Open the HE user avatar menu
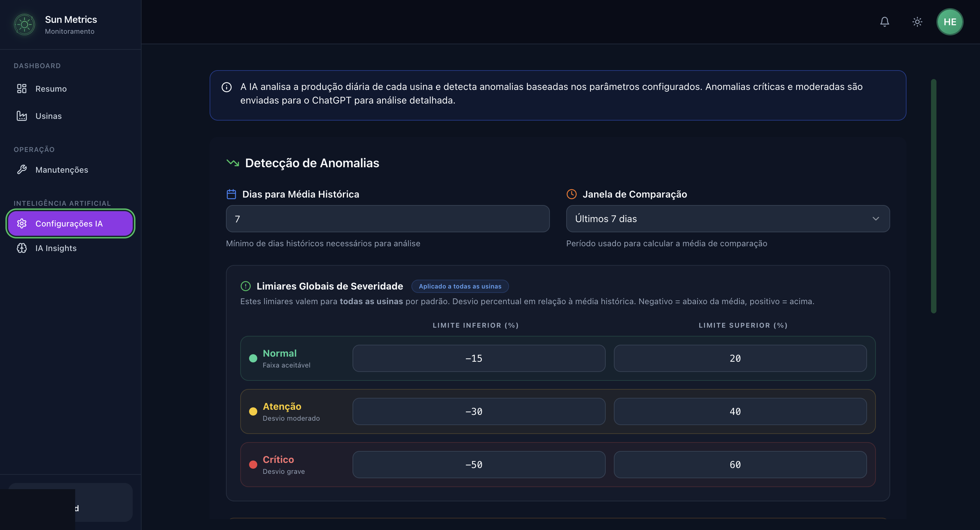This screenshot has height=530, width=980. click(x=950, y=22)
